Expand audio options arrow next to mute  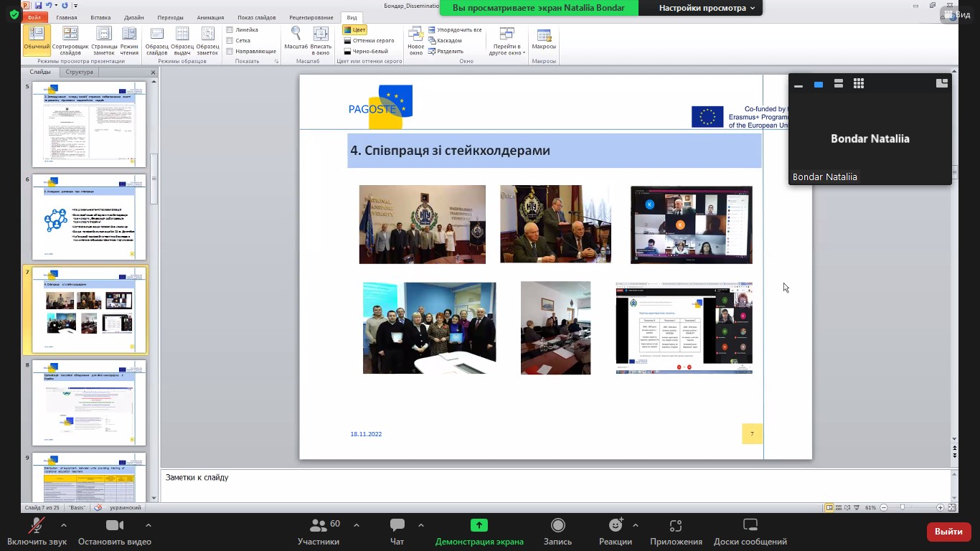pos(64,525)
